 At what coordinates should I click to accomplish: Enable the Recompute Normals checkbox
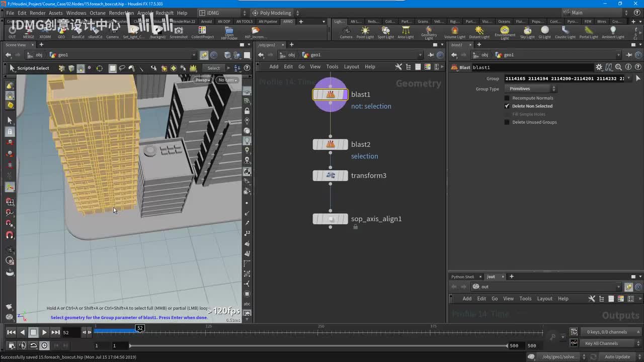click(x=507, y=98)
